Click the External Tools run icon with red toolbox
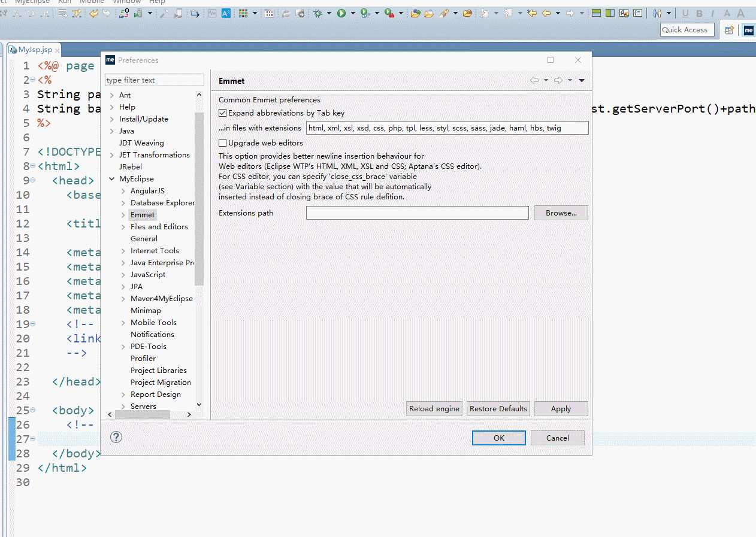The image size is (756, 537). [x=389, y=13]
